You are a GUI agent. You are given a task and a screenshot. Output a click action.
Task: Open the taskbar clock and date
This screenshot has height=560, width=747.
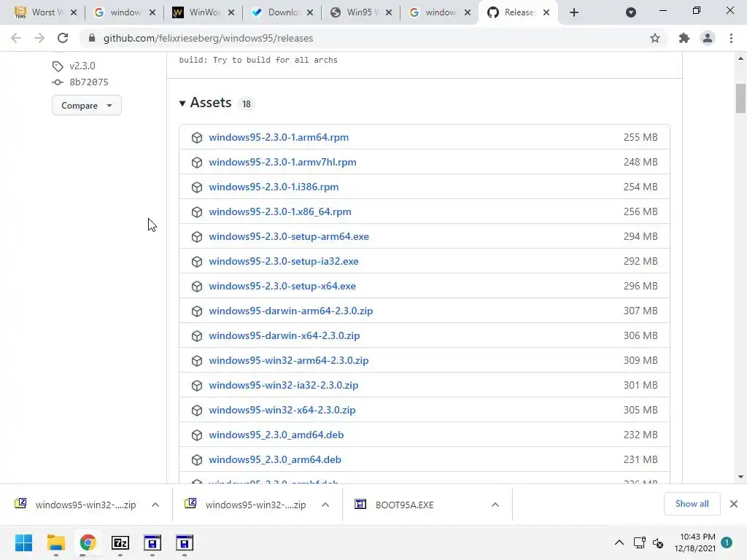[x=695, y=542]
